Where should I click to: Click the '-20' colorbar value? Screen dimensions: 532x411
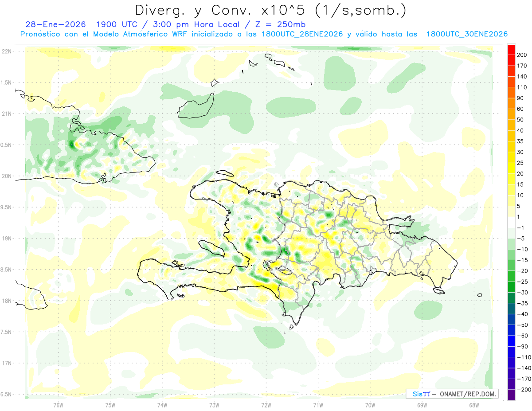(522, 271)
